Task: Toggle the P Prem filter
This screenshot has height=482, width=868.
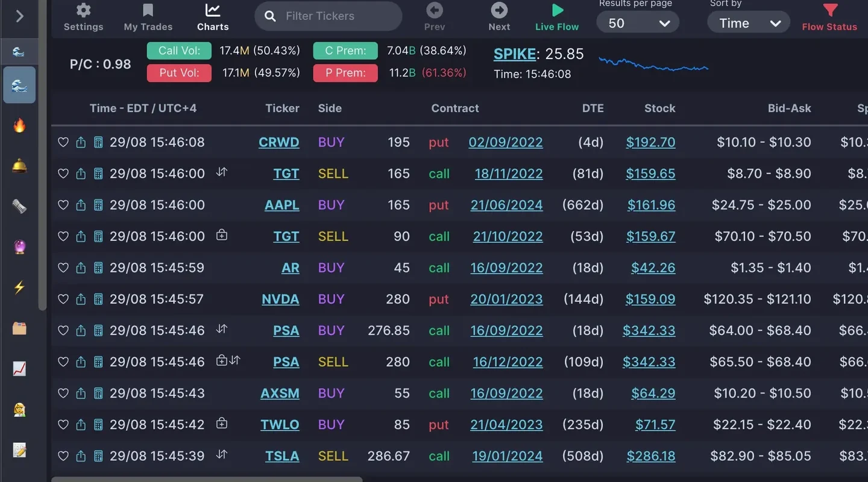Action: (345, 73)
